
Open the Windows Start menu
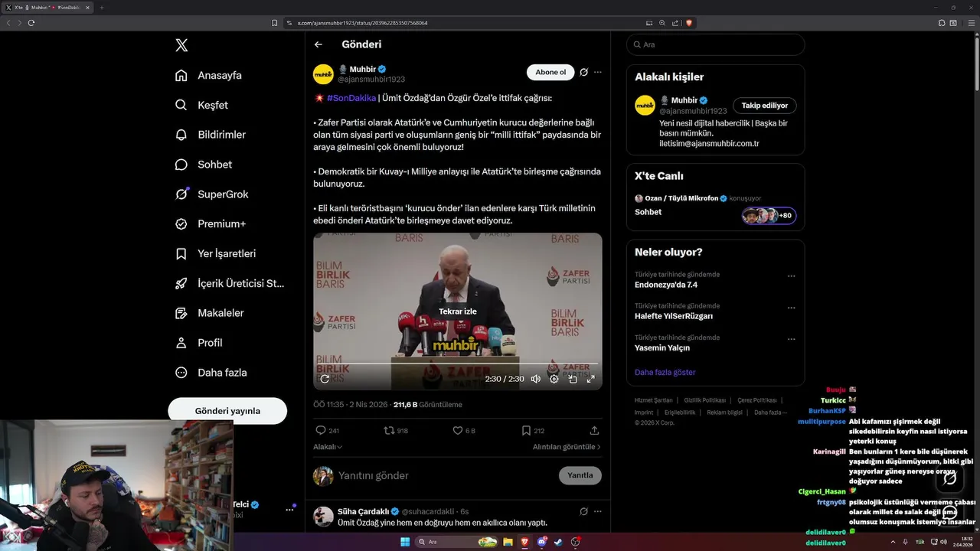tap(405, 542)
